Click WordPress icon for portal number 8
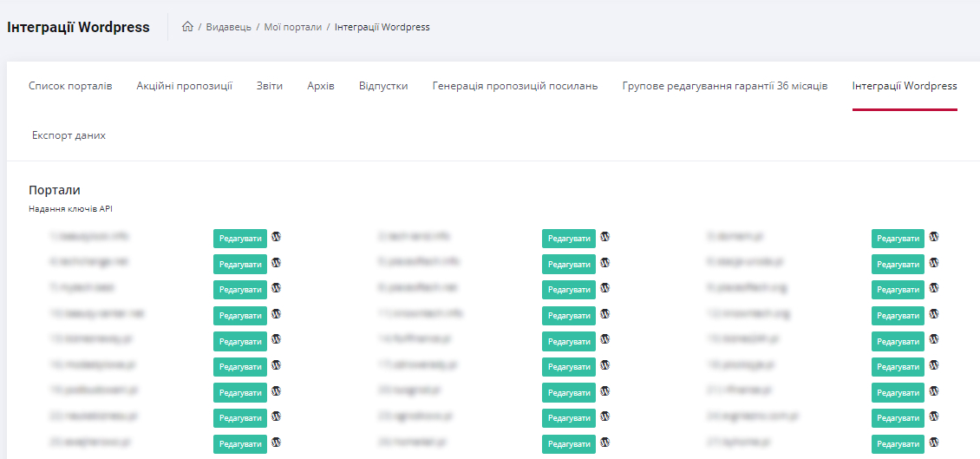Screen dimensions: 980x459 pyautogui.click(x=605, y=288)
